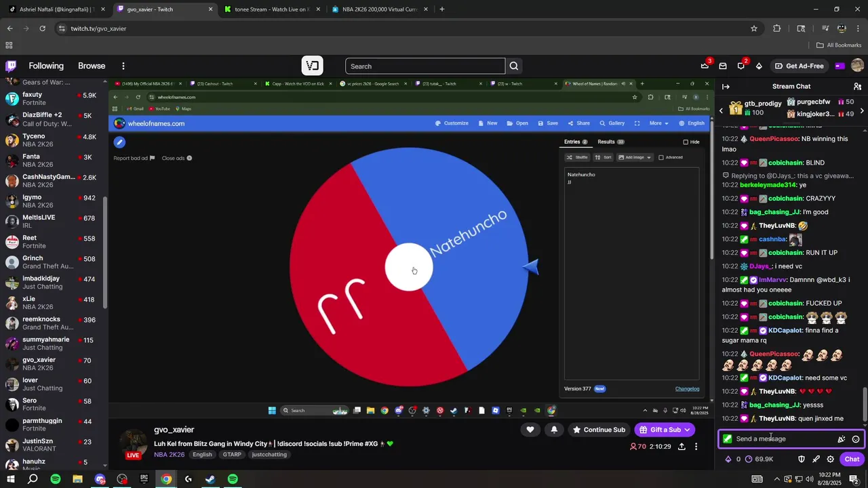This screenshot has height=488, width=868.
Task: Open summyahmarie channel in sidebar
Action: tap(53, 344)
